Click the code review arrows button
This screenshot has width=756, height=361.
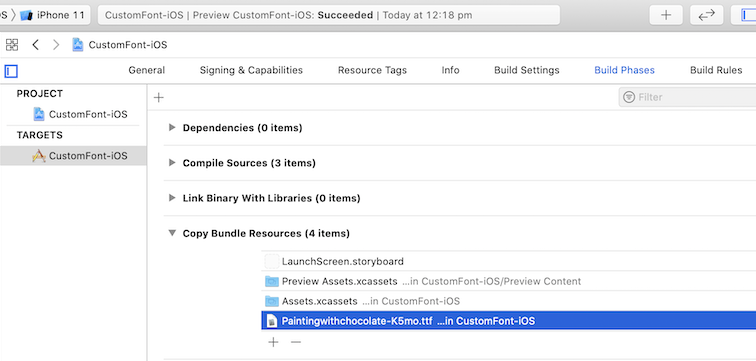tap(706, 15)
